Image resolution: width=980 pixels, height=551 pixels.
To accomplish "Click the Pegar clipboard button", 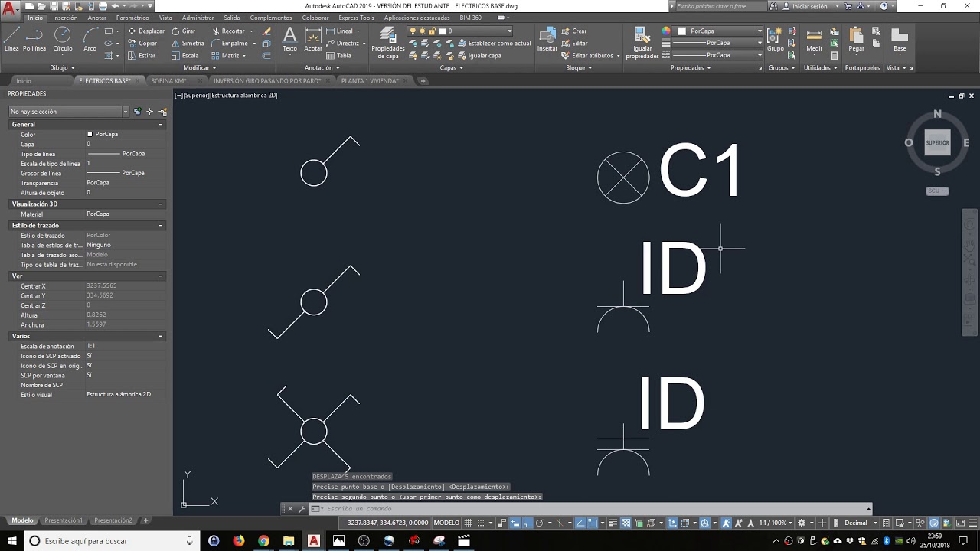I will (856, 39).
